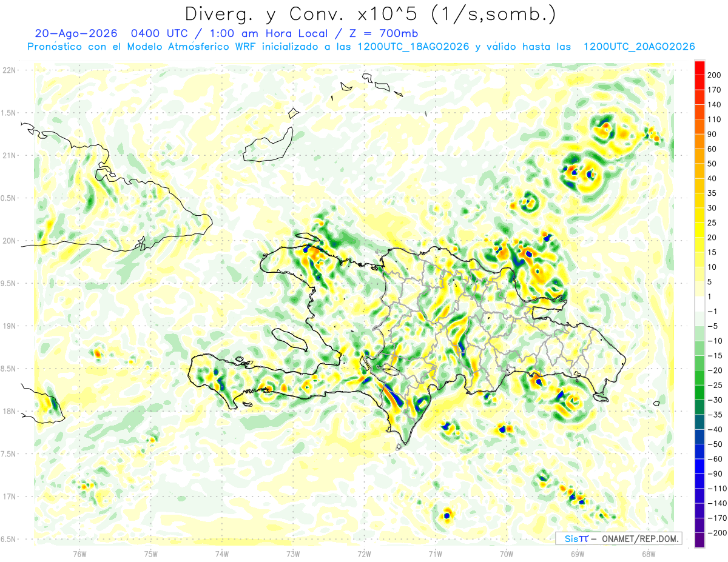Click the '-40' color scale label

pyautogui.click(x=715, y=430)
